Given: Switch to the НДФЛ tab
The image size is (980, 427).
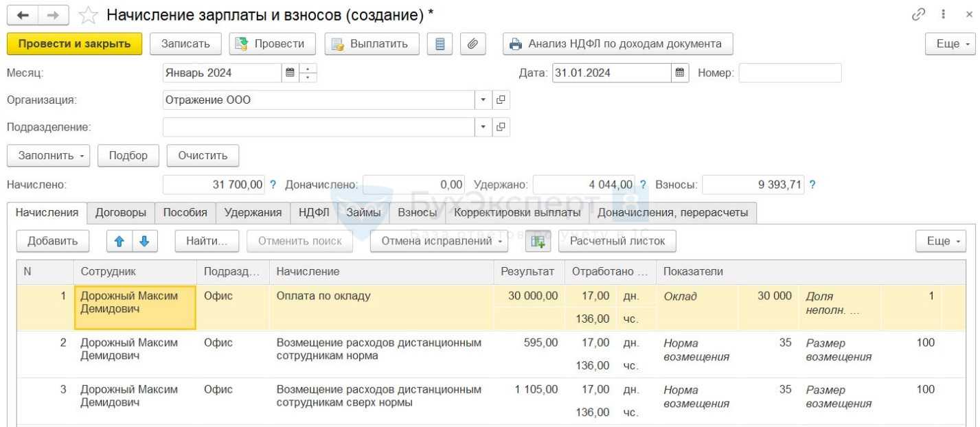Looking at the screenshot, I should [314, 213].
